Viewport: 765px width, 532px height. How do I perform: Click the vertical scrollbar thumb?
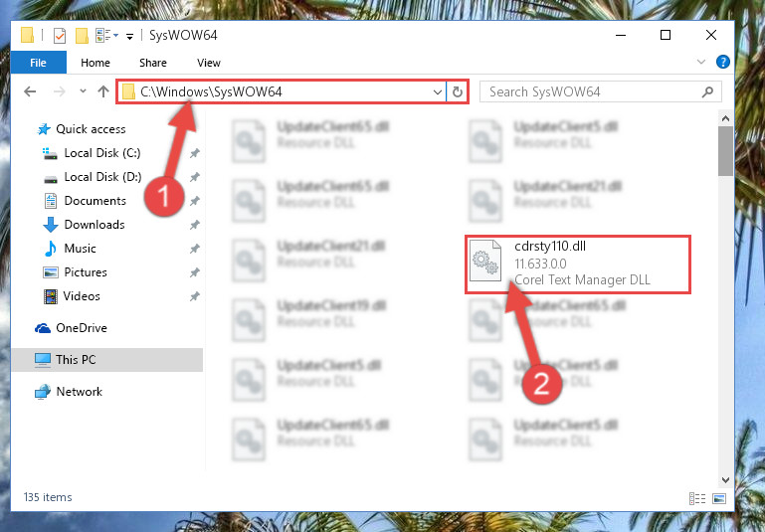725,151
